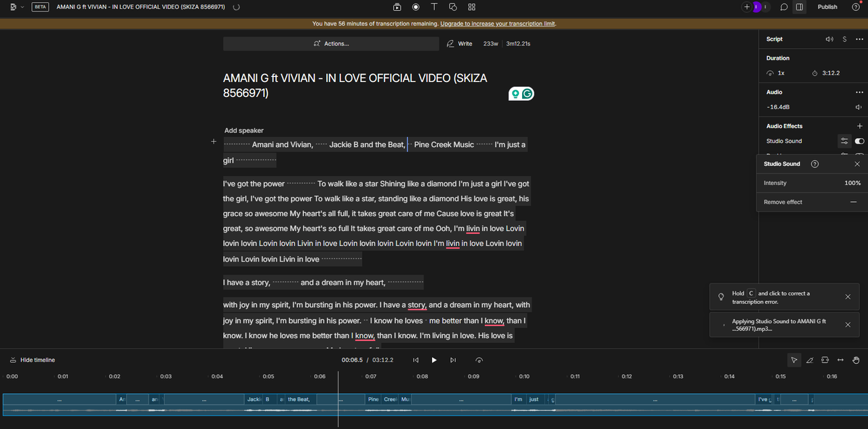
Task: Select the Range tool in timeline
Action: (x=825, y=360)
